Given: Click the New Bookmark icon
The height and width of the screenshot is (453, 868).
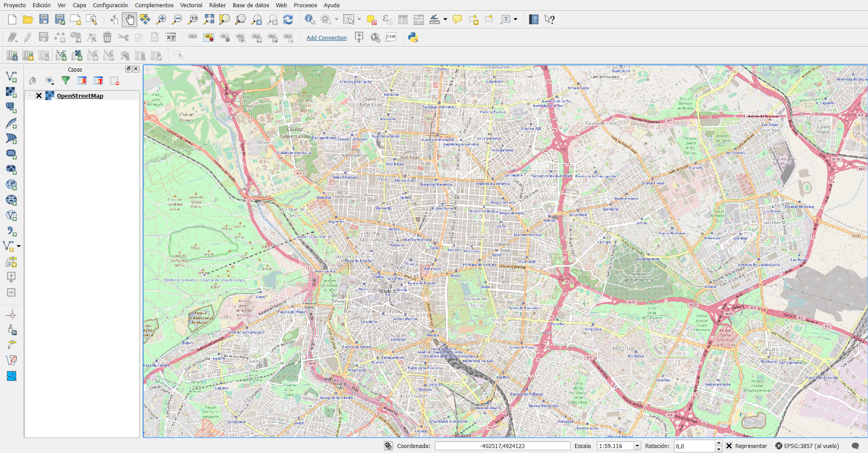Looking at the screenshot, I should [x=474, y=20].
